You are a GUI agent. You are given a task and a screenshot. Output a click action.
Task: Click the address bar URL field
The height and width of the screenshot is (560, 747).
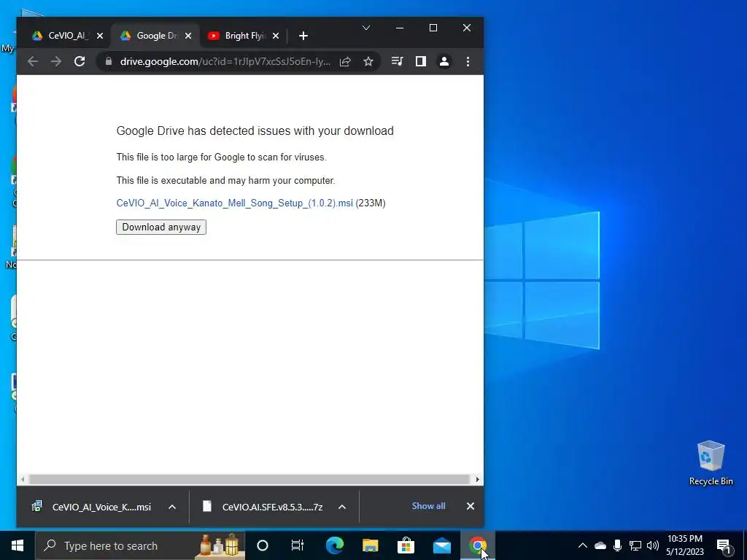(x=225, y=61)
